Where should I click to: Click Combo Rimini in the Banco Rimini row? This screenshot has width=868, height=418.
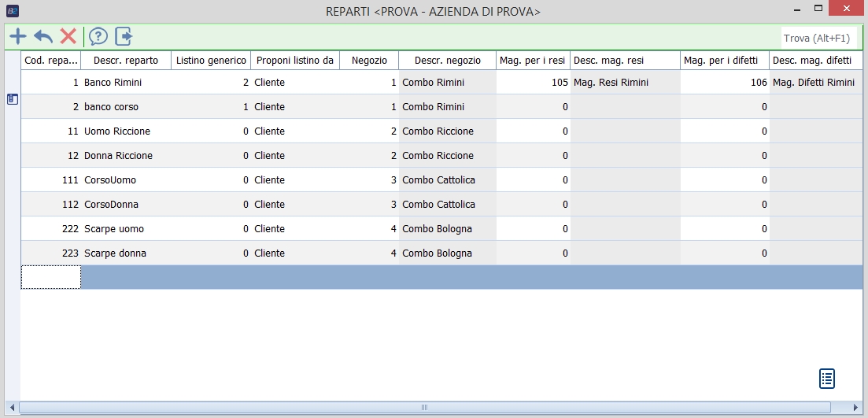(447, 83)
